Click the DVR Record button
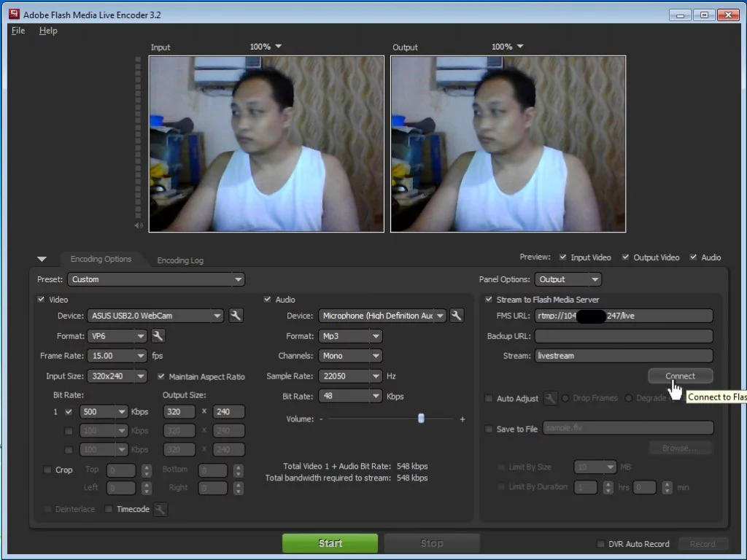This screenshot has width=747, height=560. [x=703, y=544]
